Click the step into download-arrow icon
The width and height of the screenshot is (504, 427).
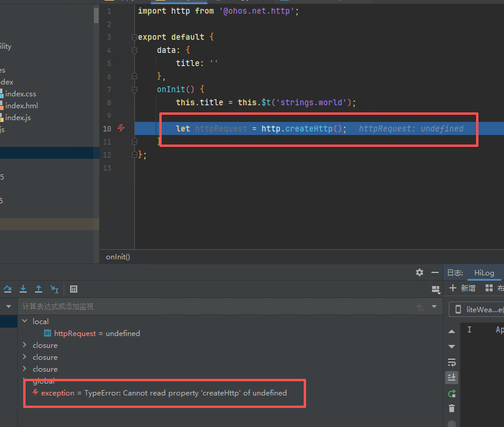23,289
